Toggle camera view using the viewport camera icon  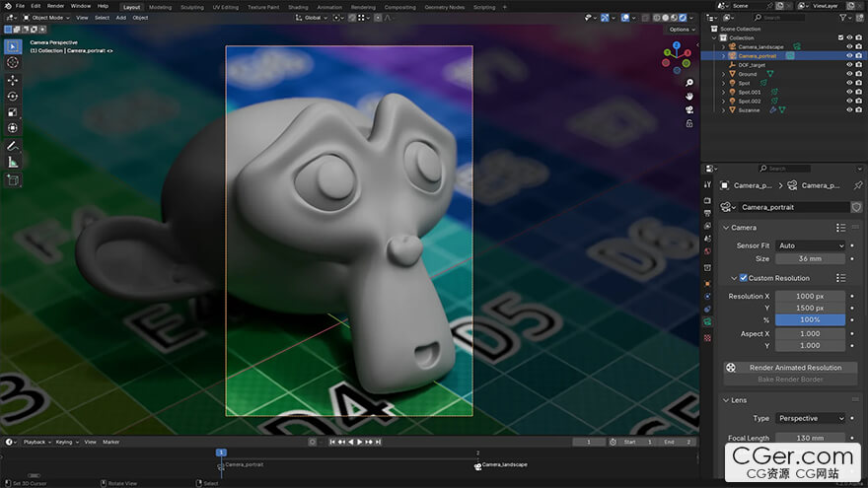689,109
